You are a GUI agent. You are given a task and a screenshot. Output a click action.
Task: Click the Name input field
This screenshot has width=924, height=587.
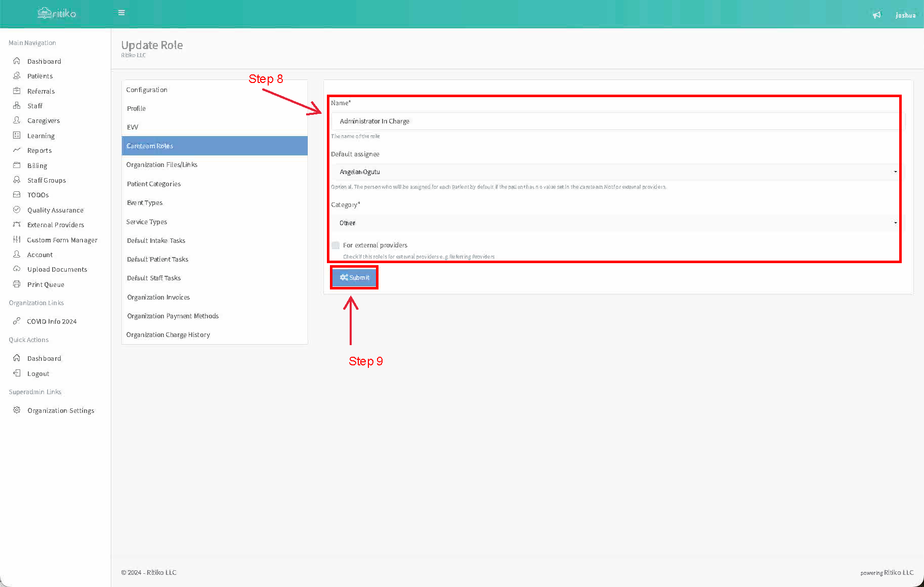[x=615, y=121]
